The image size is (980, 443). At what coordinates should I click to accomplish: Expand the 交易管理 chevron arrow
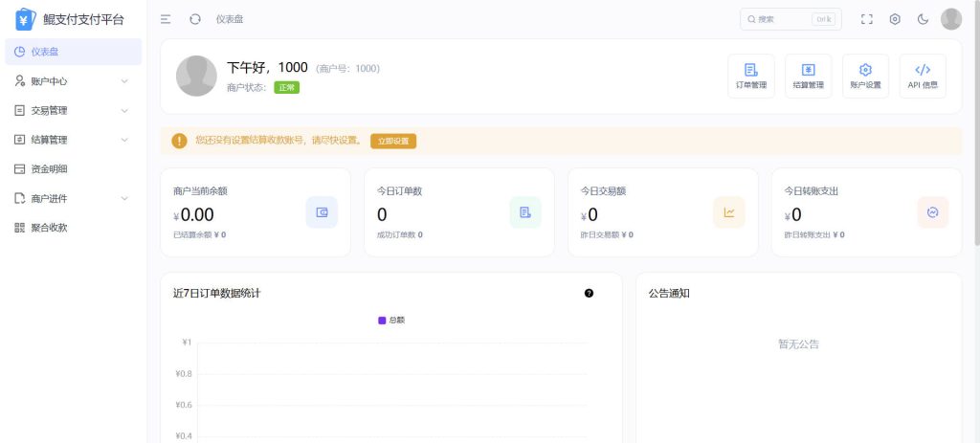[x=124, y=111]
